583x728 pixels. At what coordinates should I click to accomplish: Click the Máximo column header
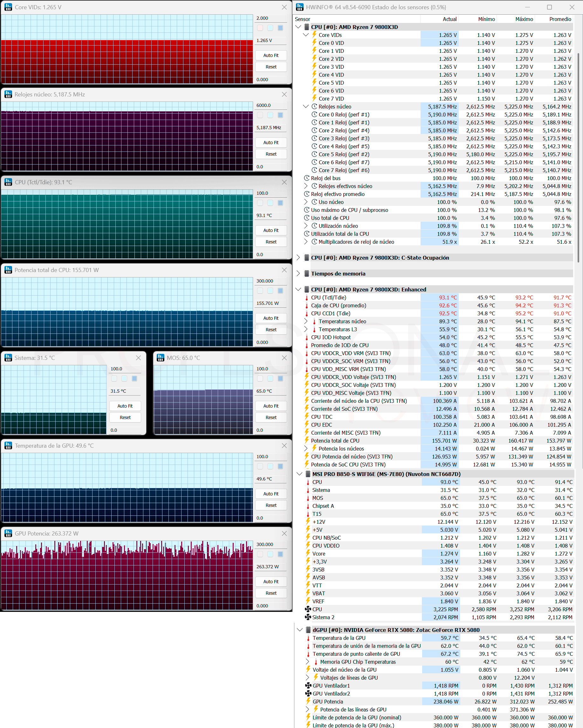point(524,19)
